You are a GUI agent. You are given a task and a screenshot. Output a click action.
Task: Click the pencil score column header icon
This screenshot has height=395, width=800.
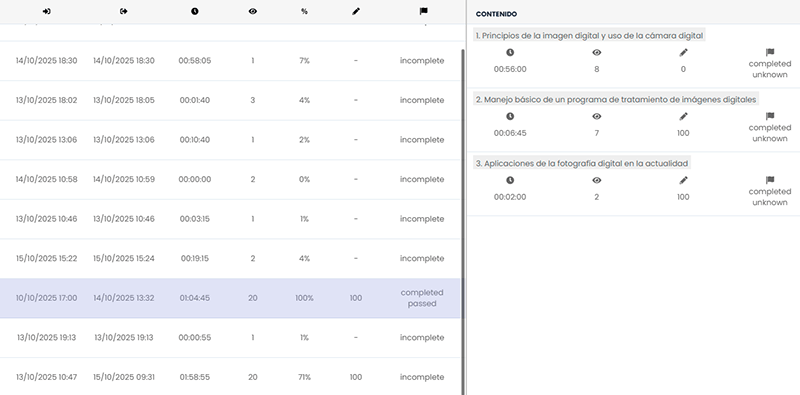[x=356, y=11]
